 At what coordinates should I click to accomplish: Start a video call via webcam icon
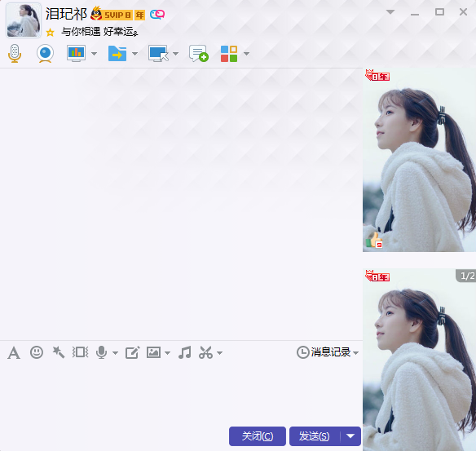click(x=45, y=54)
